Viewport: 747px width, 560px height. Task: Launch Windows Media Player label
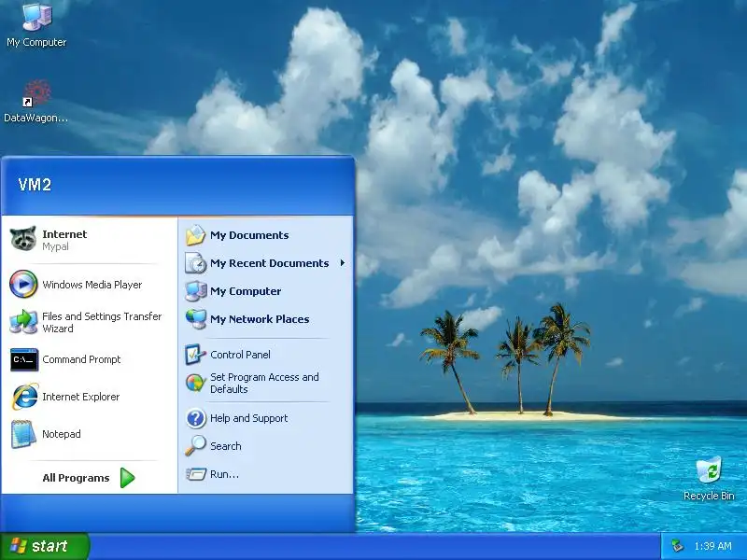(x=92, y=285)
